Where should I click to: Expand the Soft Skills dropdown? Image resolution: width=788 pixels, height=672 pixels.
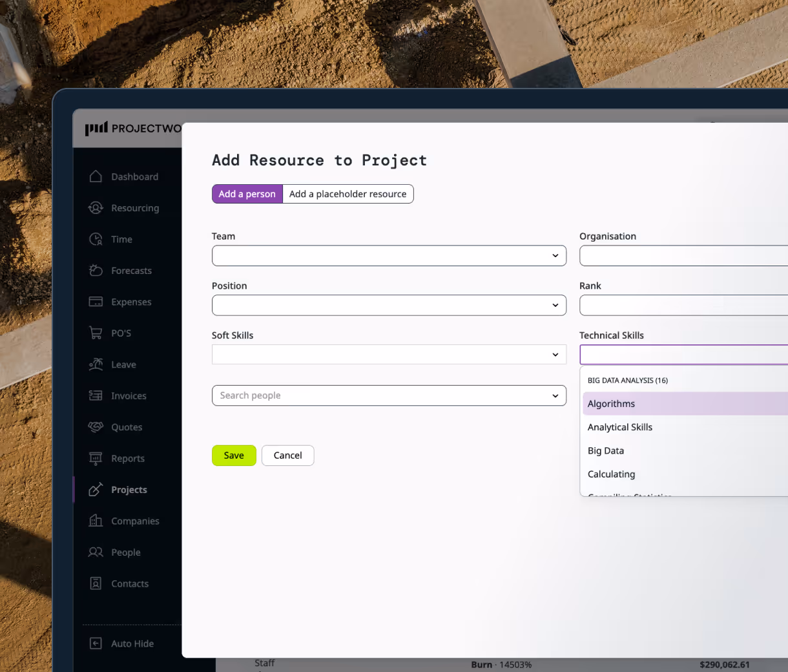point(389,354)
